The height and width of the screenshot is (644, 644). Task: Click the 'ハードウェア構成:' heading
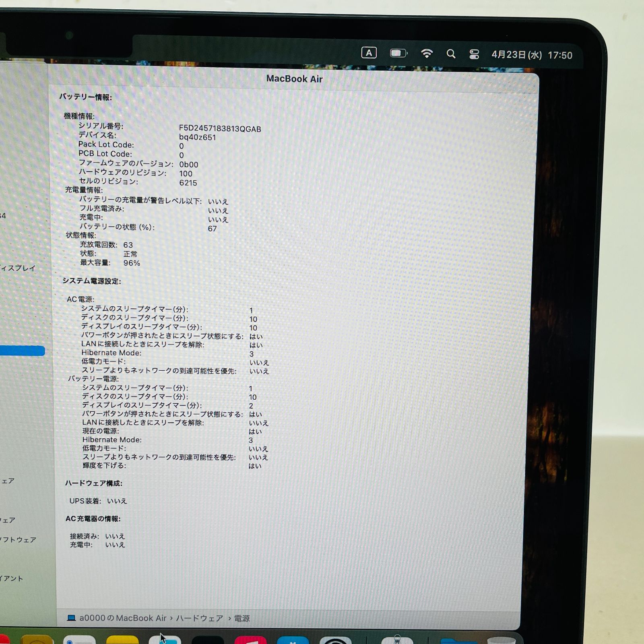[94, 483]
